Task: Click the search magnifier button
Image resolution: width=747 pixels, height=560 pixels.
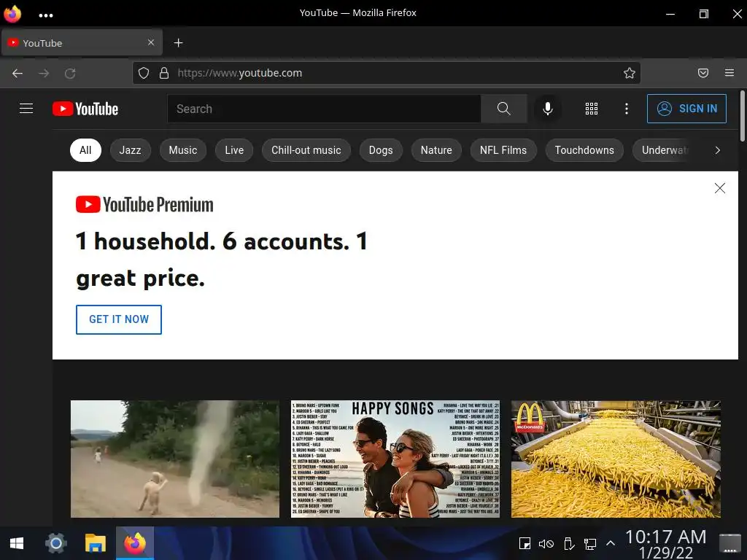Action: [503, 109]
